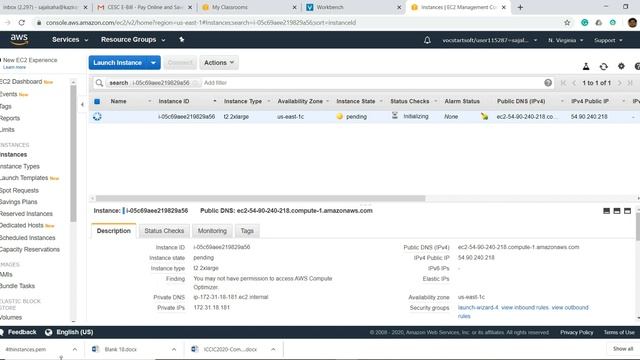Toggle selection of instance i-05c69aee219829a56 row
640x360 pixels.
click(97, 117)
